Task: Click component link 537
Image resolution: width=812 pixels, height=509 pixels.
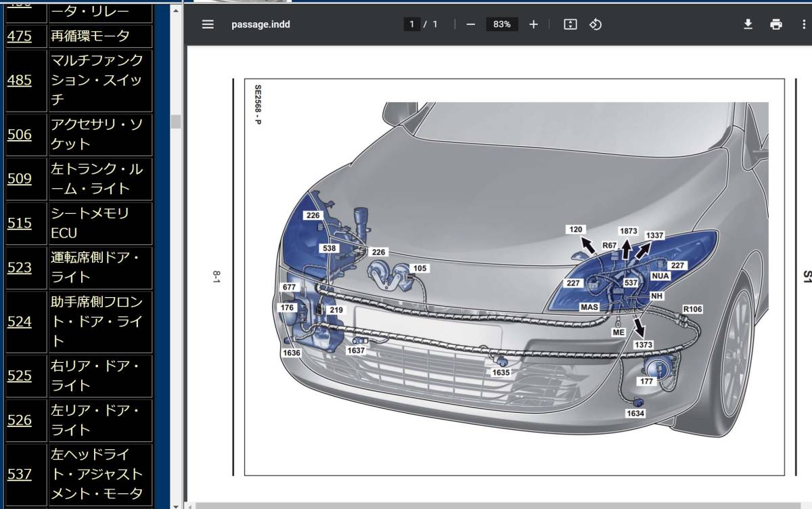Action: [20, 474]
